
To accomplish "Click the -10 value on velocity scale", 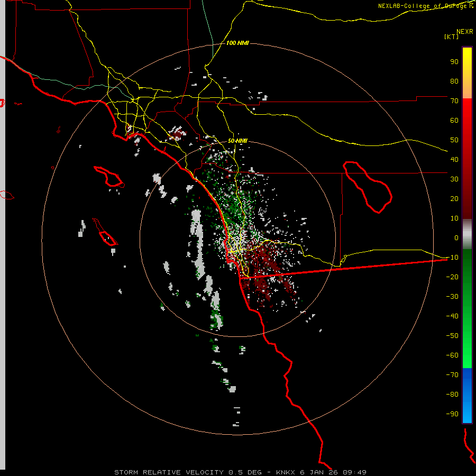I will [452, 258].
